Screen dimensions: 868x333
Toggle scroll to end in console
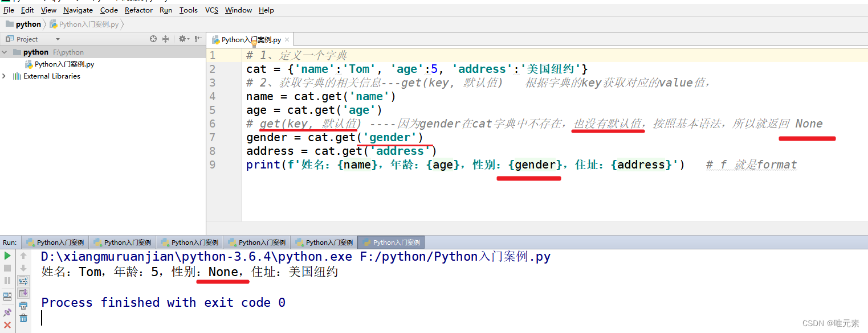[x=23, y=294]
